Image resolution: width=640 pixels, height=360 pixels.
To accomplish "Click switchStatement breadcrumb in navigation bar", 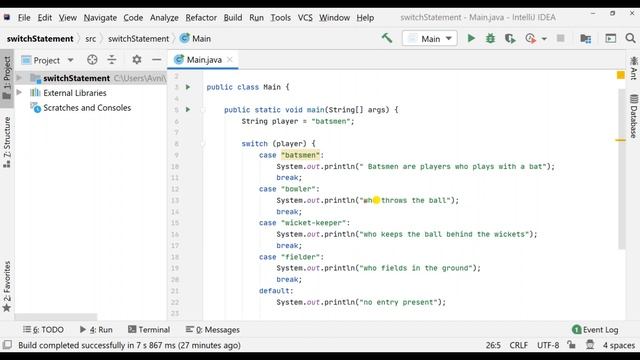I will [138, 39].
